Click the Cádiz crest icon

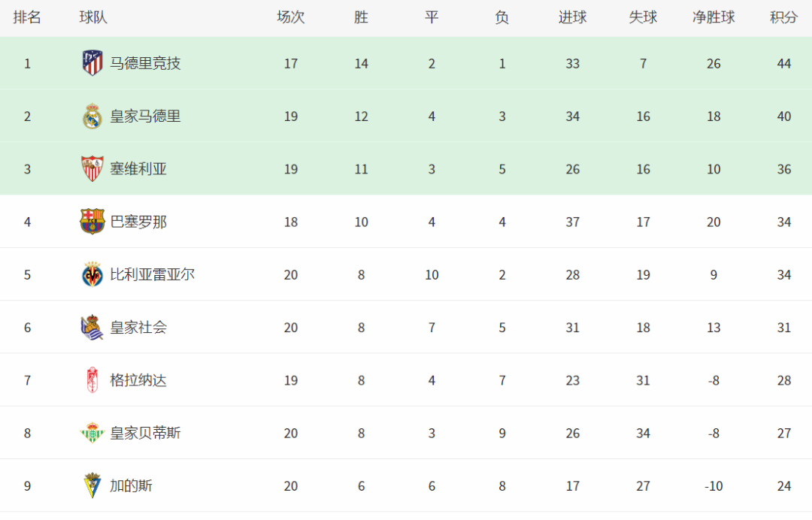click(92, 485)
